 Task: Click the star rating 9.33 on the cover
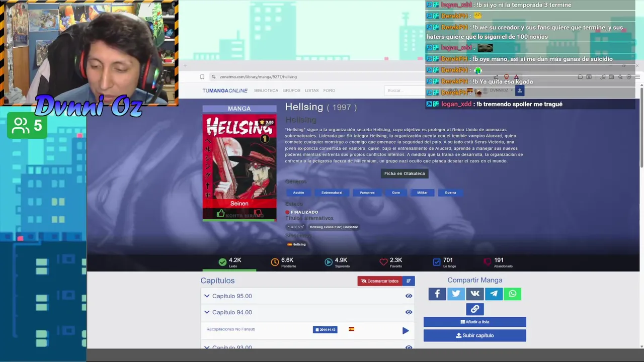tap(266, 122)
